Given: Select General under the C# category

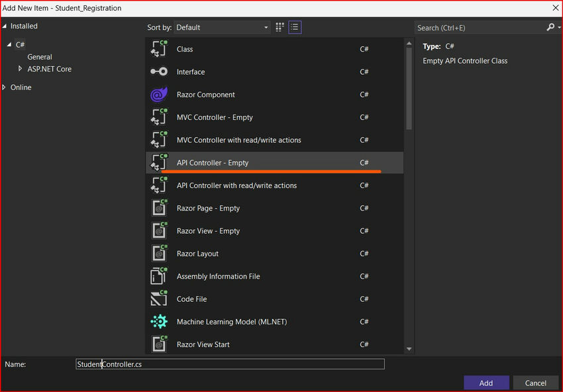Looking at the screenshot, I should pos(40,57).
